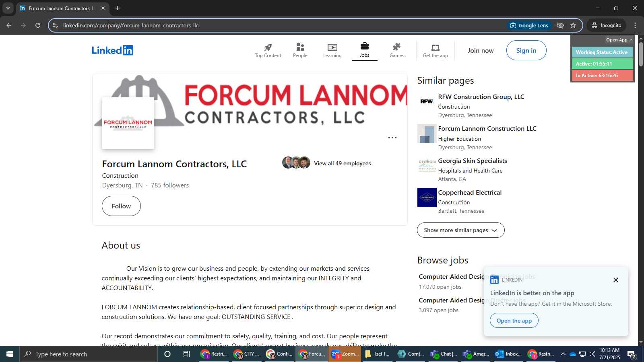
Task: Open Zoom from the taskbar
Action: pos(345,354)
